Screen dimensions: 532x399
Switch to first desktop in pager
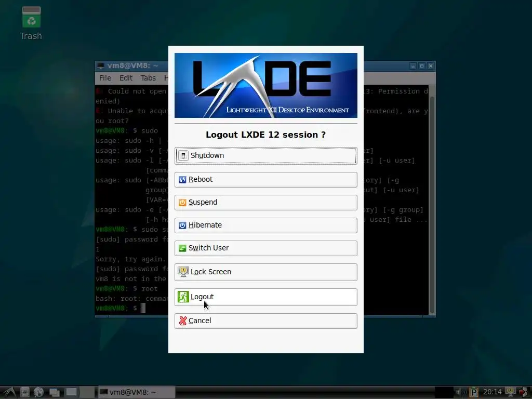click(71, 392)
